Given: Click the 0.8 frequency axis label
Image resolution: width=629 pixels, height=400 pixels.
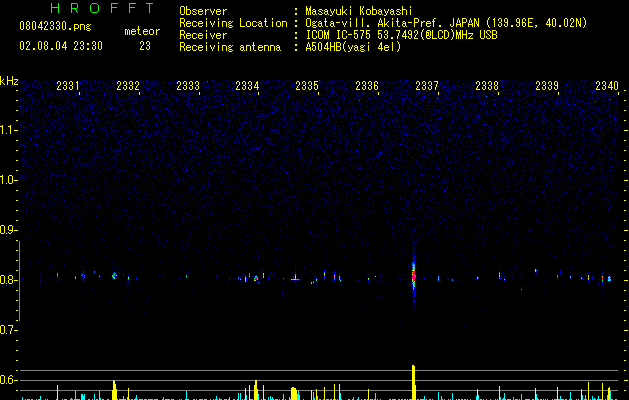Looking at the screenshot, I should pyautogui.click(x=7, y=280).
